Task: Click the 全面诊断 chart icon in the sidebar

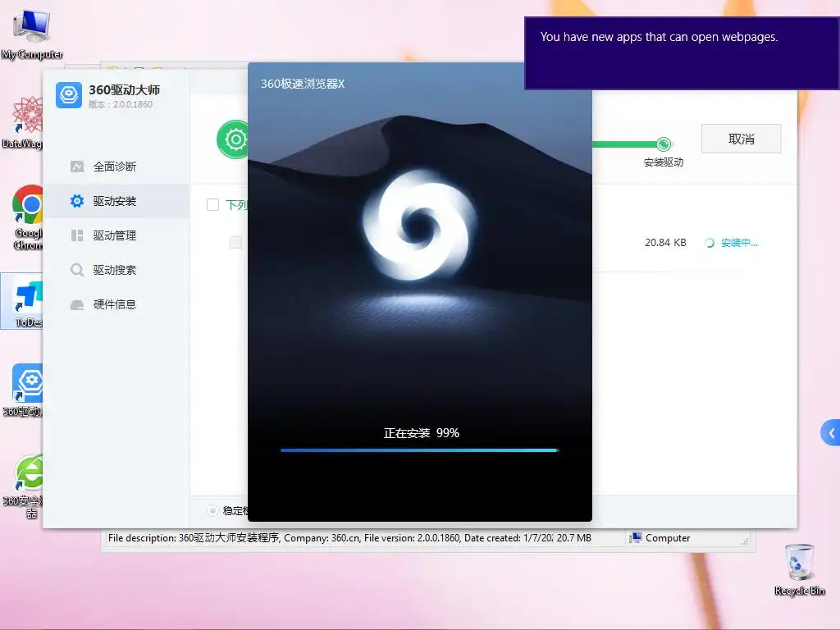Action: [77, 167]
